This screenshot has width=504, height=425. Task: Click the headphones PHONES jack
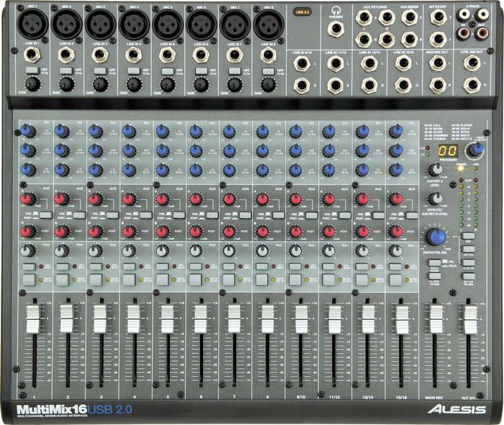(336, 30)
